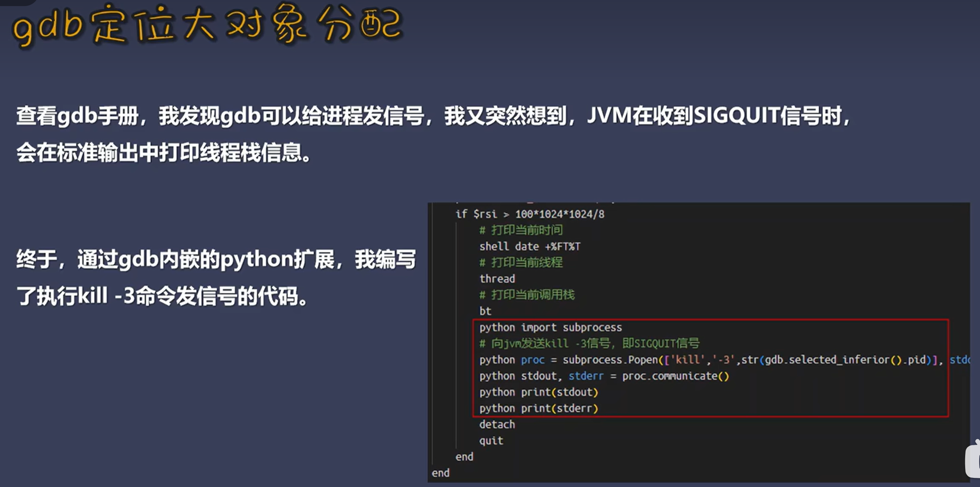
Task: Click the 'python print(stderr)' line
Action: click(538, 409)
